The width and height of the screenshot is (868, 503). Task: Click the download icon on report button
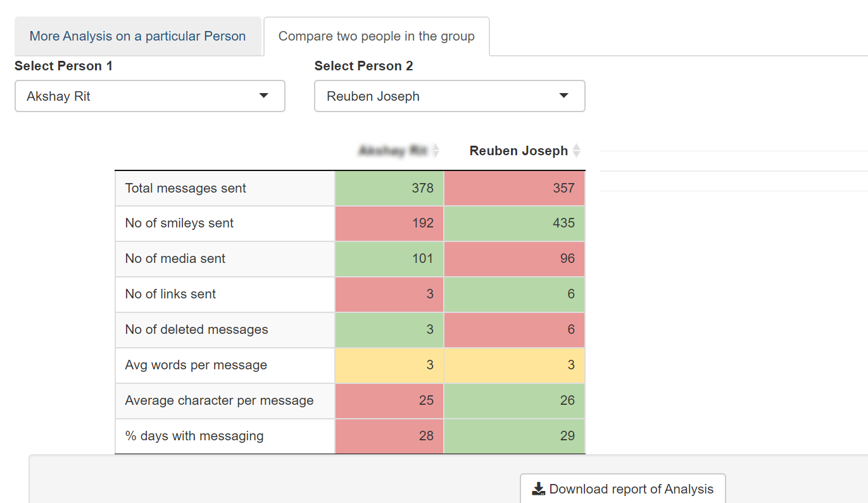(538, 489)
